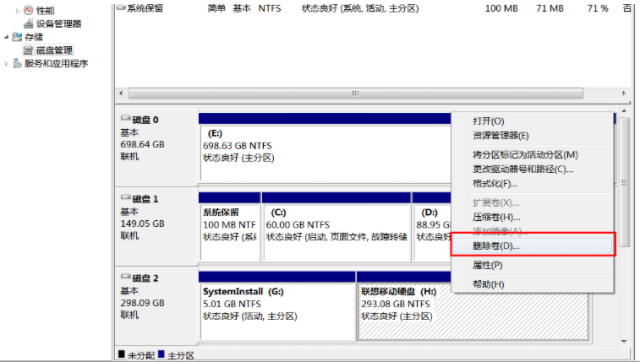The height and width of the screenshot is (362, 641).
Task: Expand the 服务和应用程序 tree node
Action: tap(6, 64)
